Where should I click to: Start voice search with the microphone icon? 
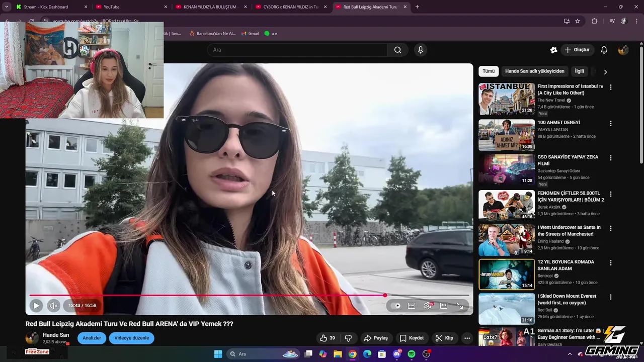(x=421, y=50)
